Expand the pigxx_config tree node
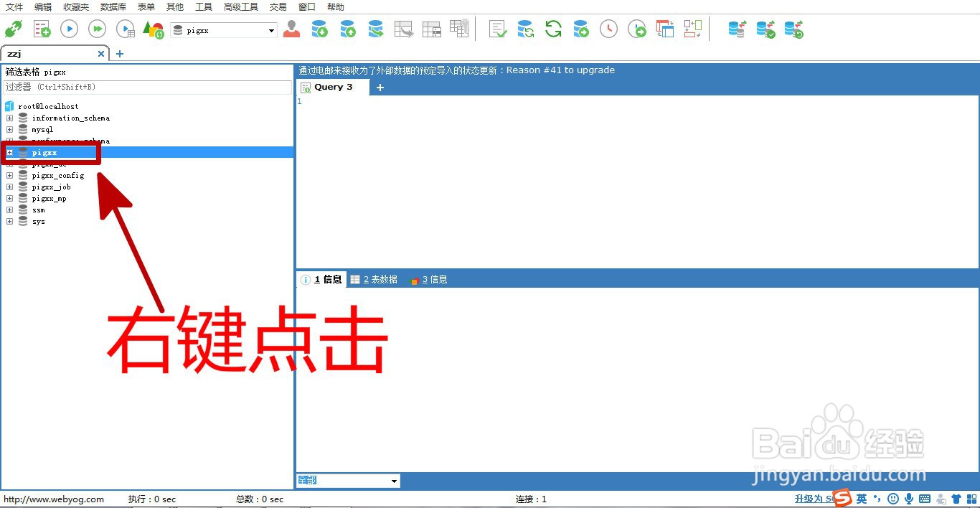Image resolution: width=980 pixels, height=508 pixels. pos(9,175)
